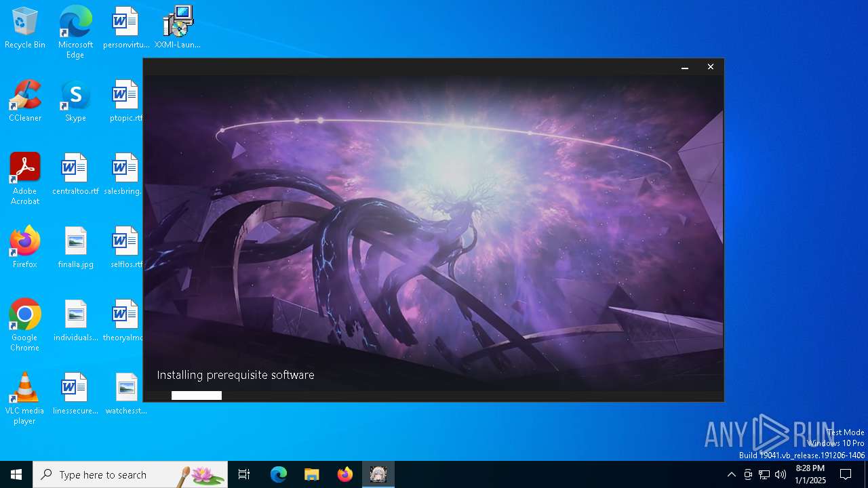The height and width of the screenshot is (488, 868).
Task: Click the Type here to search box
Action: tap(130, 474)
